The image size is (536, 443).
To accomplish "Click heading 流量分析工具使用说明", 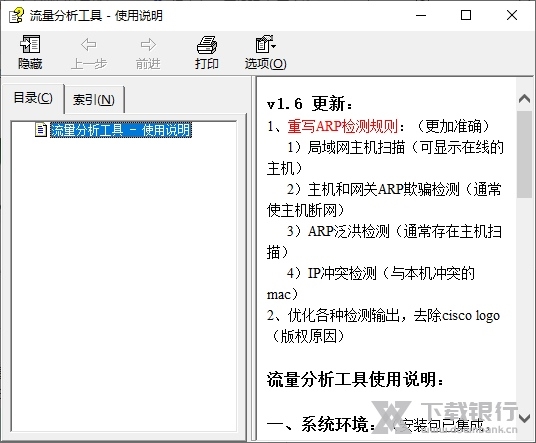I will click(355, 379).
